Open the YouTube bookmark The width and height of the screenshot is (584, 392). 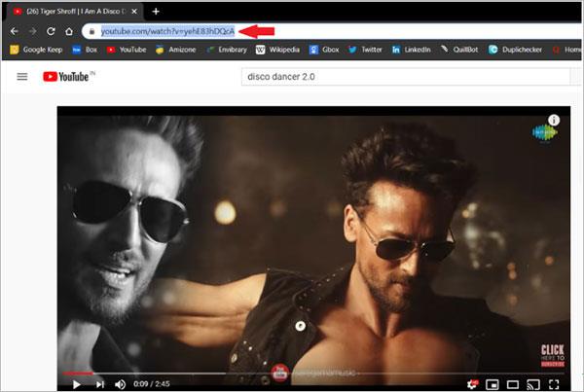pos(127,50)
